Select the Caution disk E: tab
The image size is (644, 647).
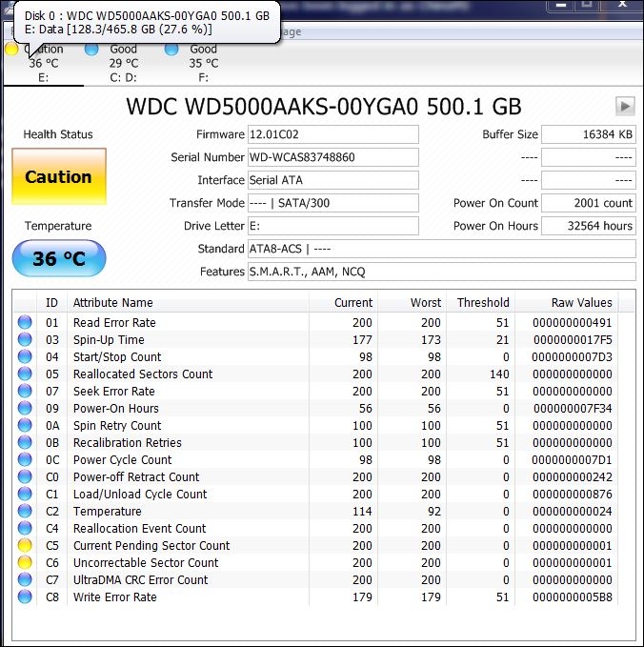click(43, 63)
